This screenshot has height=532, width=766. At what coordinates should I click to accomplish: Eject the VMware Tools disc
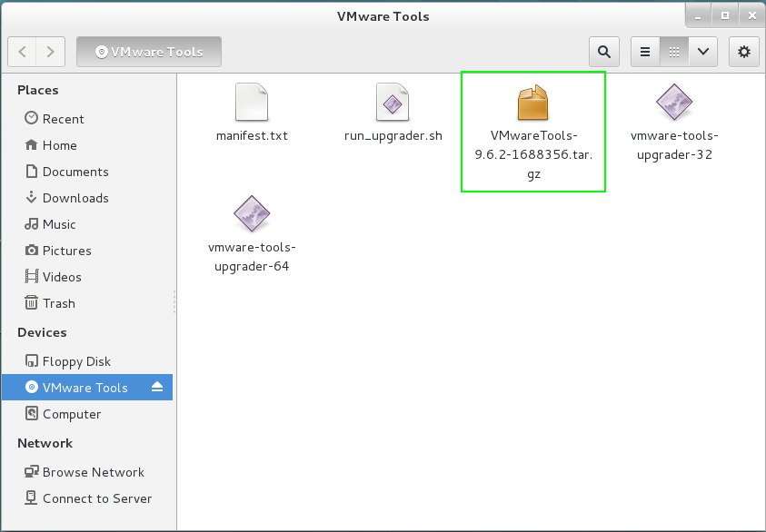click(x=157, y=387)
